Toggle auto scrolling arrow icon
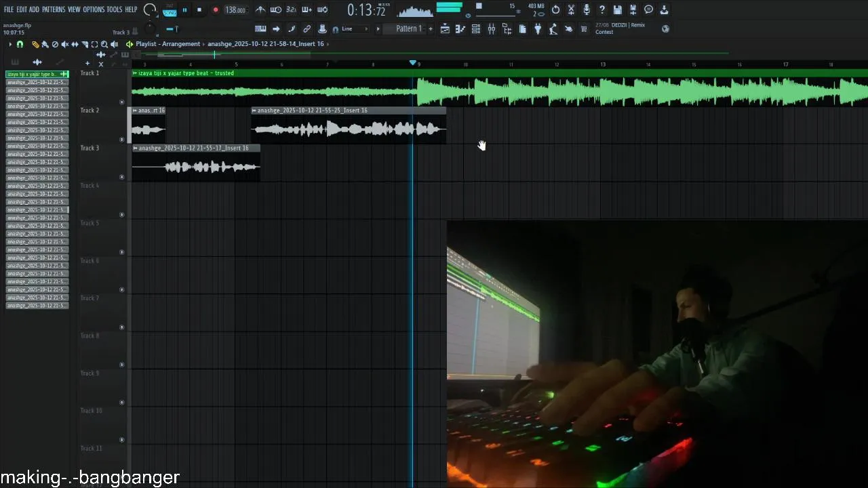 pyautogui.click(x=276, y=29)
